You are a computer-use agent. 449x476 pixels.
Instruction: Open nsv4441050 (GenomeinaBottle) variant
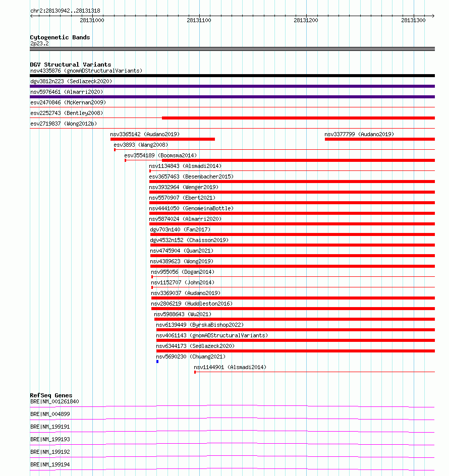point(191,209)
